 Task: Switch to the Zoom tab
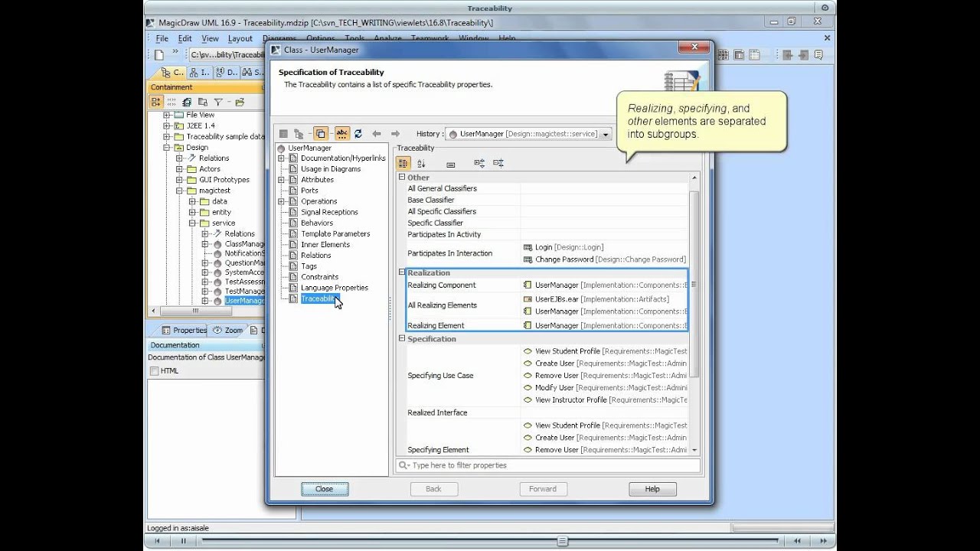228,331
